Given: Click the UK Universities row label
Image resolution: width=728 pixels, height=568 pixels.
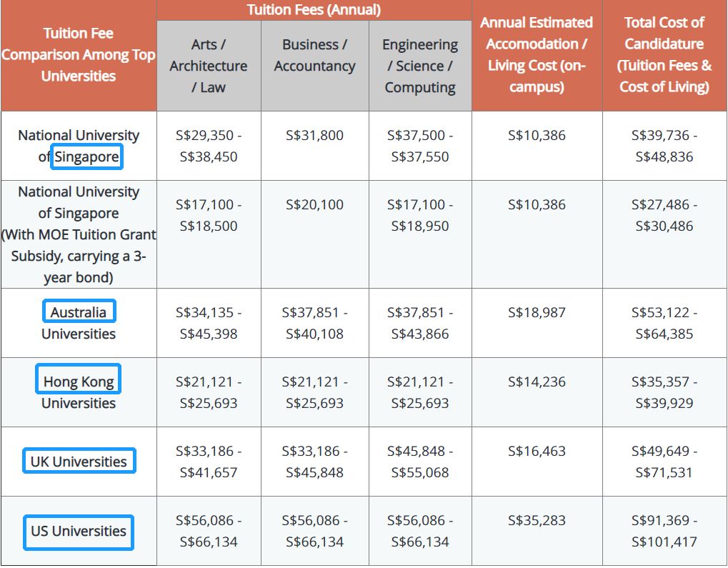Looking at the screenshot, I should (79, 461).
